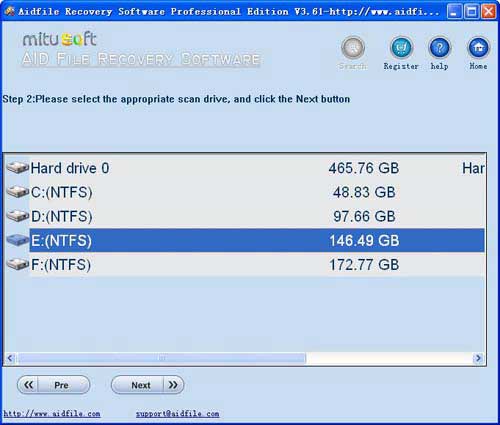Select the F:(NTFS) partition row
This screenshot has height=425, width=500.
point(245,265)
